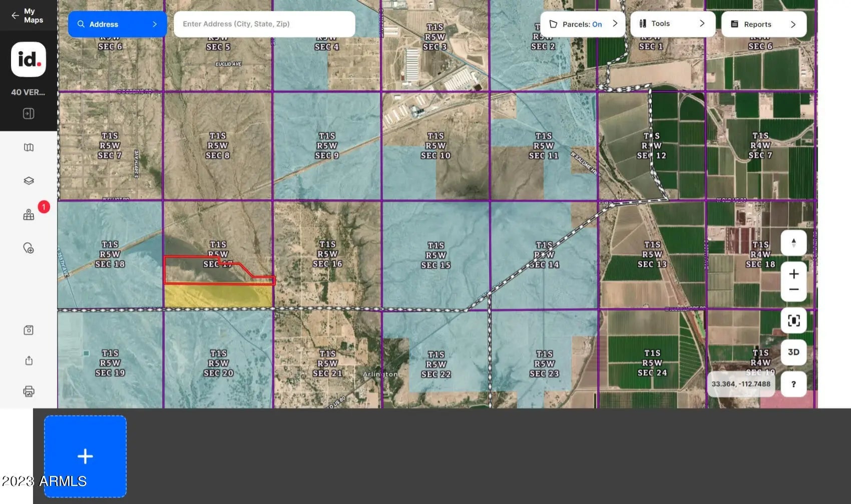Zoom in with the plus button
This screenshot has width=851, height=504.
pyautogui.click(x=793, y=274)
